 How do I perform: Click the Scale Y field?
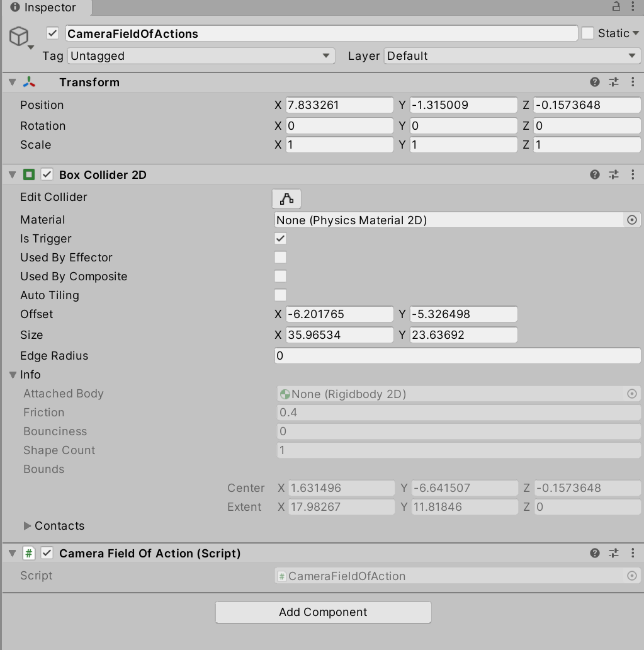pyautogui.click(x=463, y=145)
